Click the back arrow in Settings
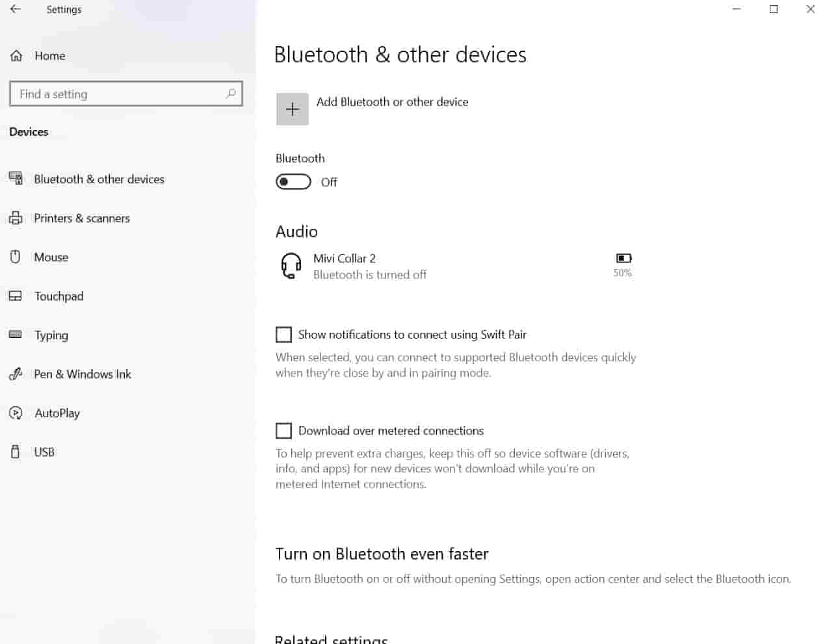Screen dimensions: 825x644 (x=16, y=9)
